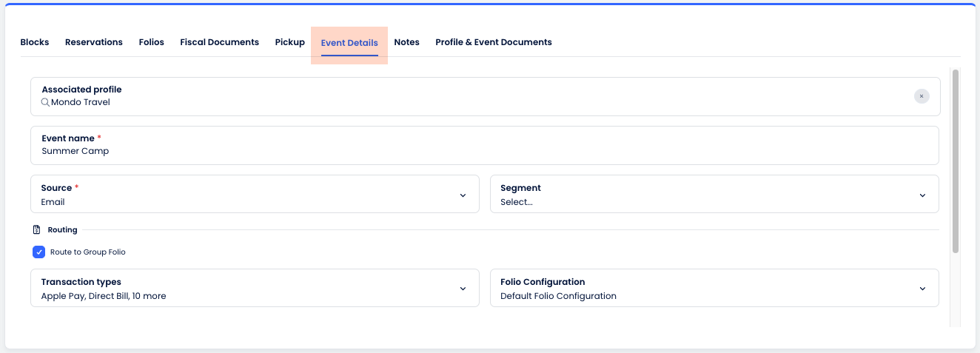Go to the Folios tab
980x353 pixels.
(152, 42)
